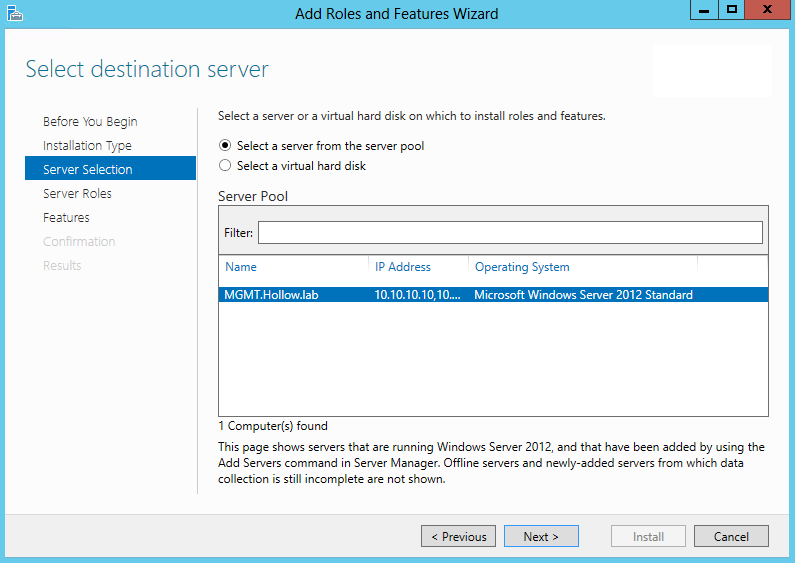The image size is (795, 563).
Task: Click the wizard icon in the title bar
Action: coord(14,13)
